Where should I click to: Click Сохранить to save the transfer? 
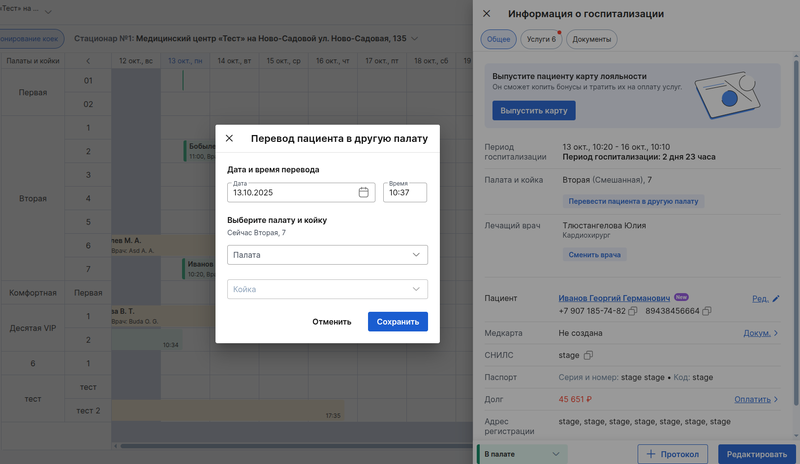click(397, 322)
